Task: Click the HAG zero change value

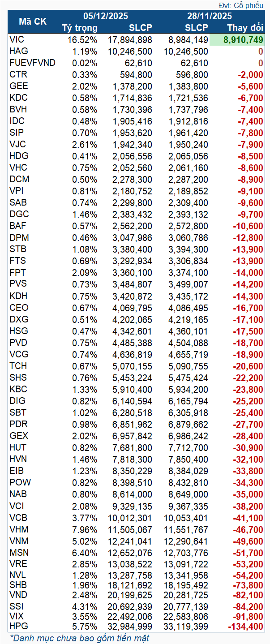Action: [260, 51]
